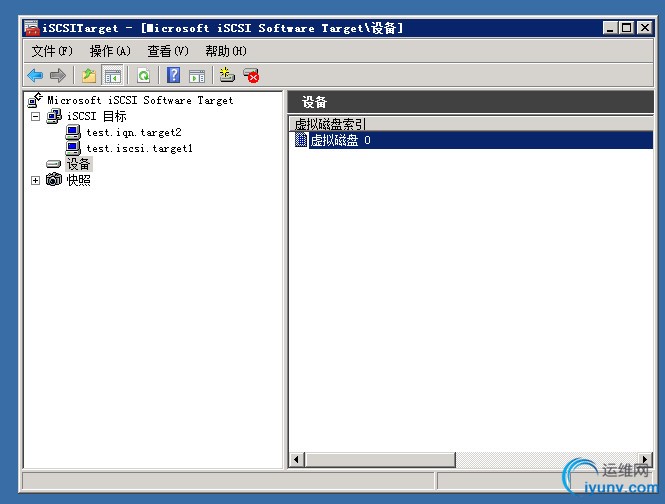Image resolution: width=665 pixels, height=504 pixels.
Task: Click the green Refresh toolbar icon
Action: [x=144, y=76]
